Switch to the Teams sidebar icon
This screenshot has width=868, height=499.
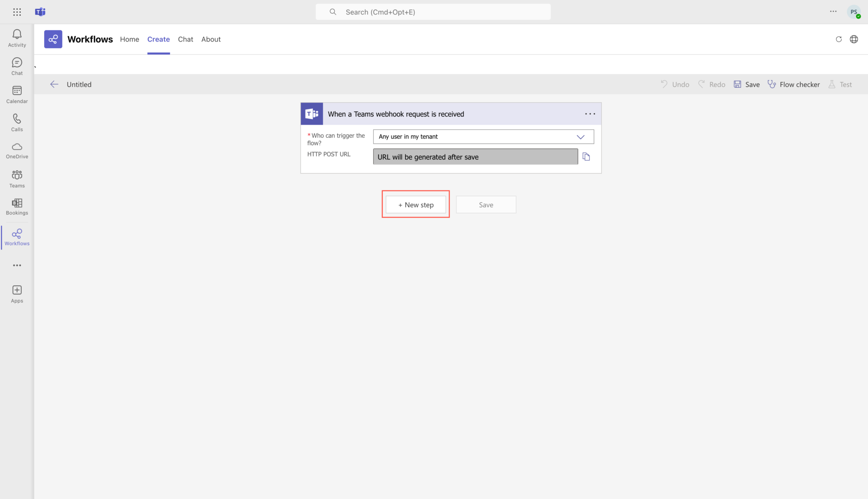click(x=17, y=178)
